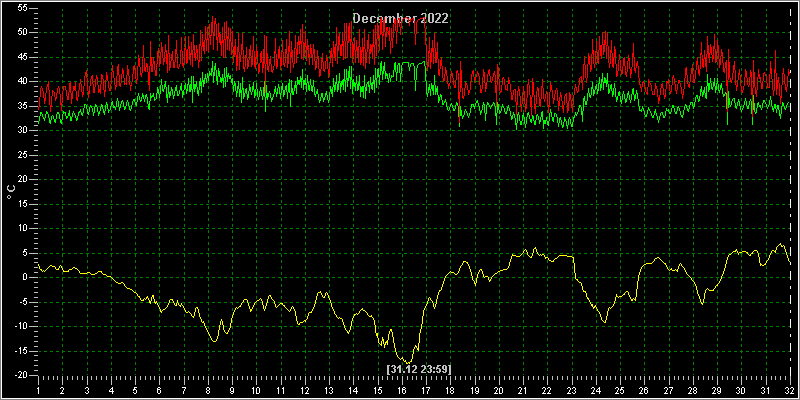Click the yellow curve dip near day 24
Viewport: 800px width, 400px height.
[605, 321]
